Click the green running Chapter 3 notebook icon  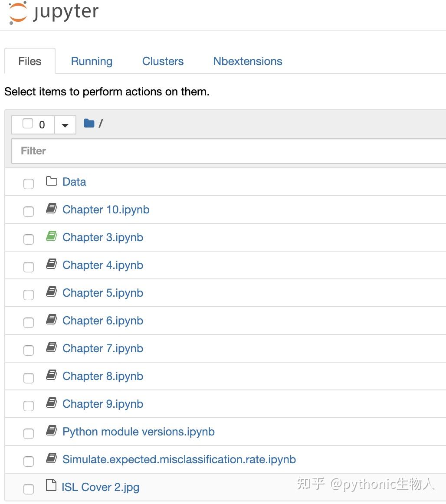pos(52,237)
